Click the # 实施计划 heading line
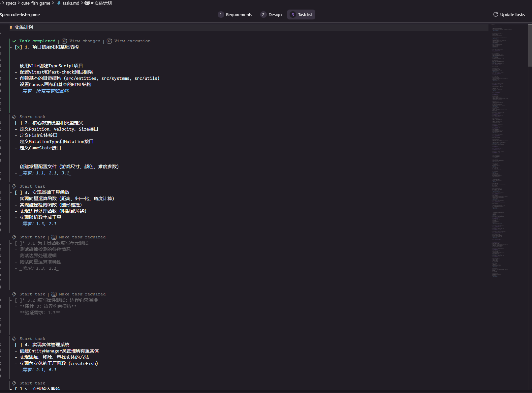Image resolution: width=532 pixels, height=393 pixels. point(21,28)
